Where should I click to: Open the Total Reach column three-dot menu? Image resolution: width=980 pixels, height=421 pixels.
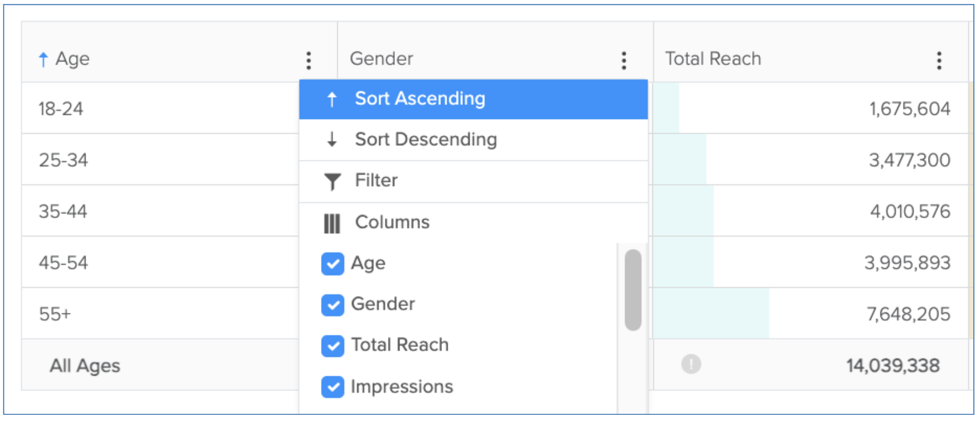point(939,60)
